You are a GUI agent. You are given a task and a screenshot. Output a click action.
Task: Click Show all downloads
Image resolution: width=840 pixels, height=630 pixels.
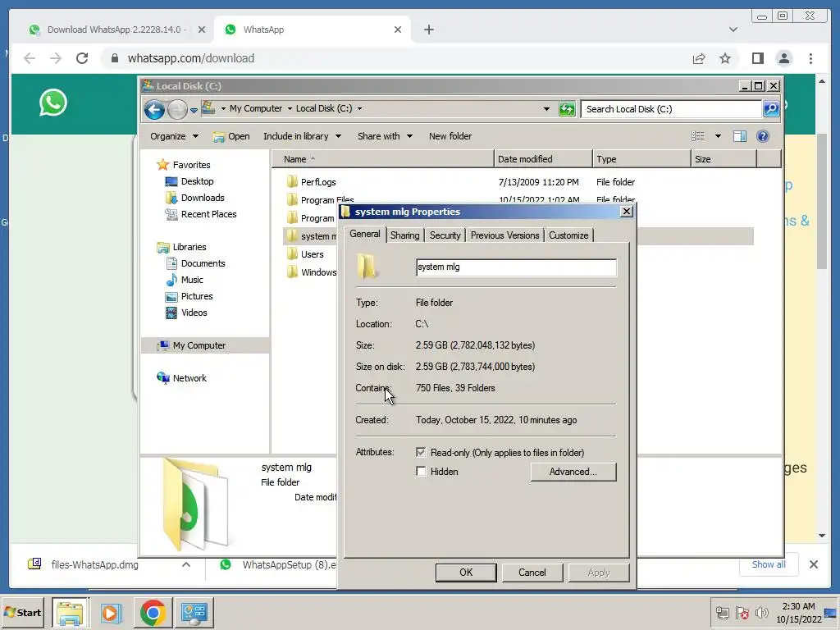(x=768, y=564)
